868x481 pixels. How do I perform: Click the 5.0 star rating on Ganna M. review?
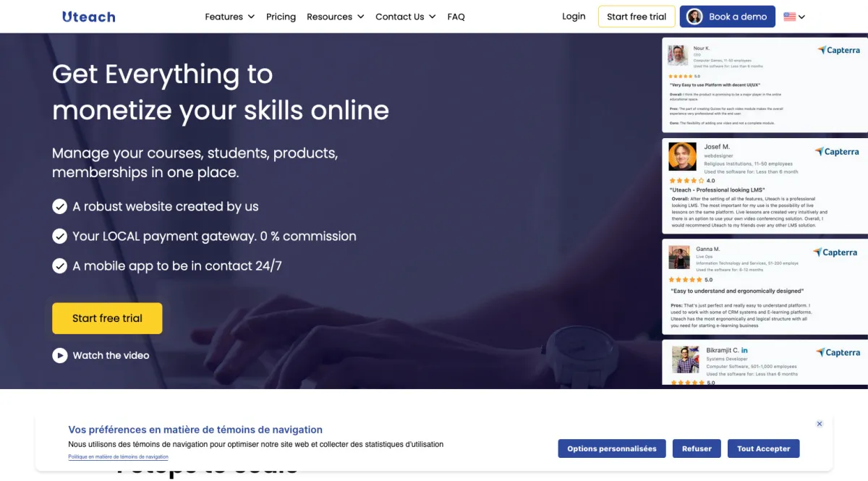pyautogui.click(x=691, y=280)
